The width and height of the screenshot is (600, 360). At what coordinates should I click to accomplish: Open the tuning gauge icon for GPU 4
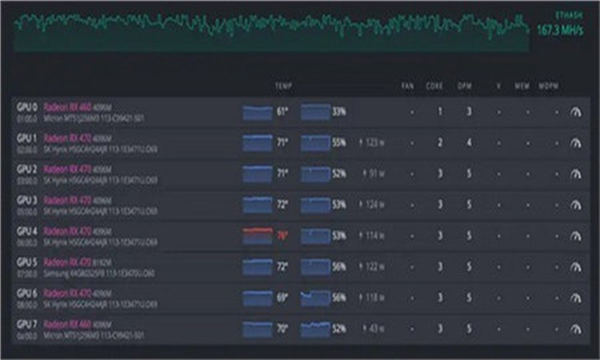pos(576,236)
